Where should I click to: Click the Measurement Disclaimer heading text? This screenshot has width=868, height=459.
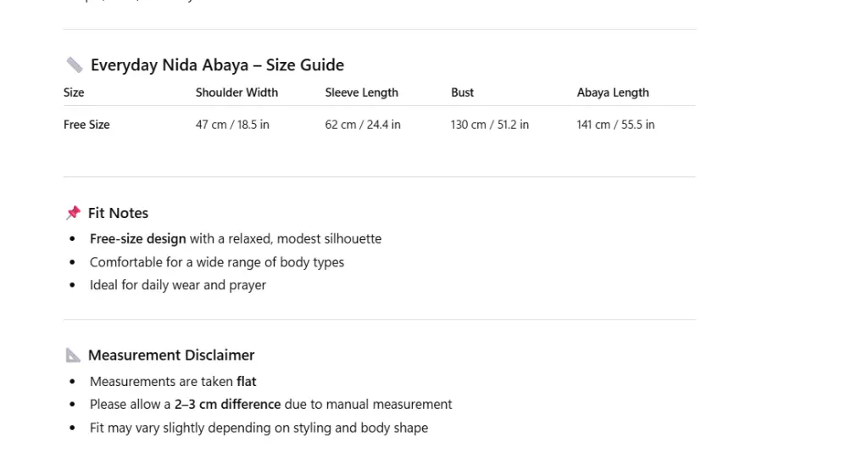click(171, 355)
